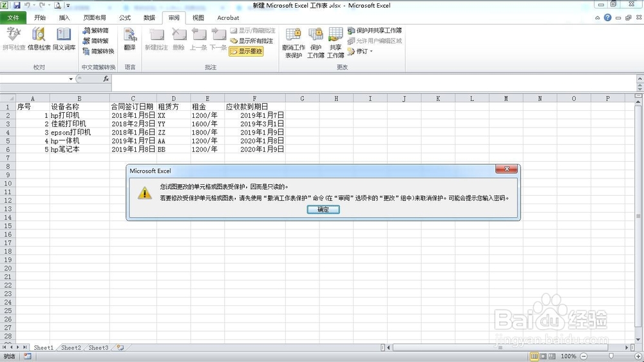Image resolution: width=644 pixels, height=362 pixels.
Task: Click the 100% zoom level
Action: 569,356
